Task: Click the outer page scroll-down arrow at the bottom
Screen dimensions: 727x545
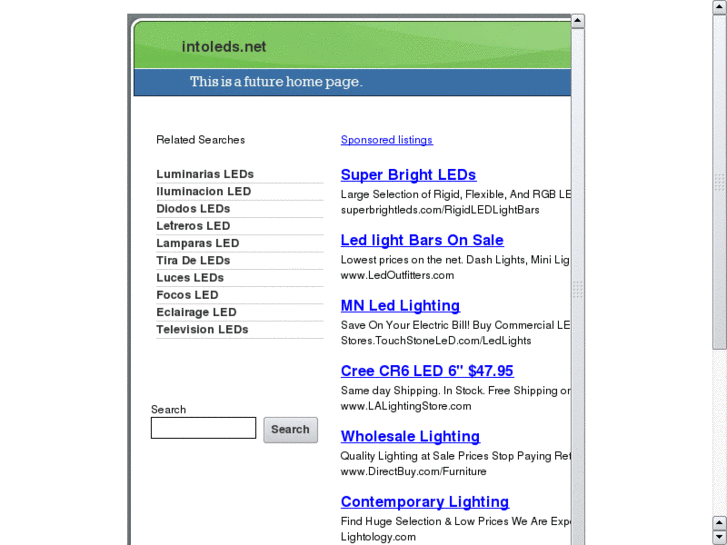Action: tap(720, 538)
